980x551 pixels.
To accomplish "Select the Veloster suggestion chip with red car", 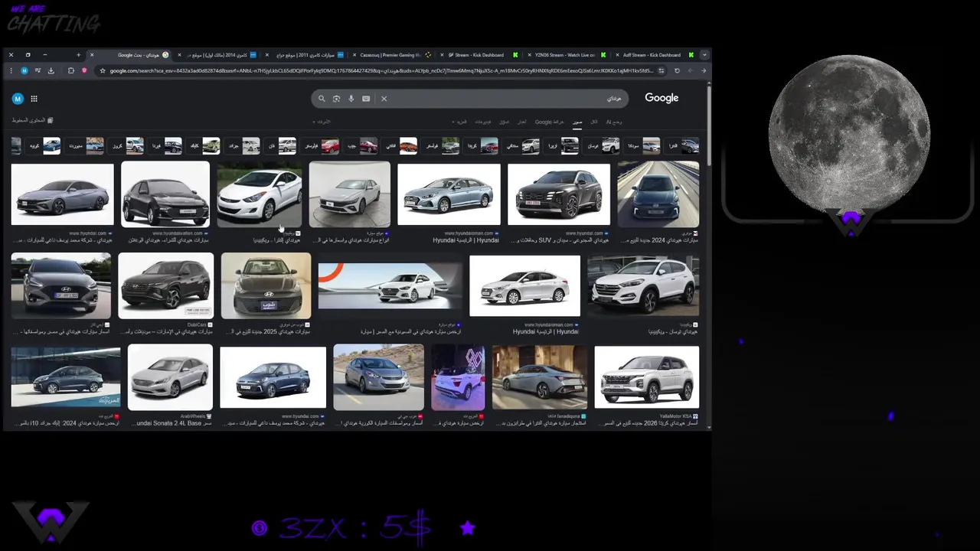I will 319,145.
